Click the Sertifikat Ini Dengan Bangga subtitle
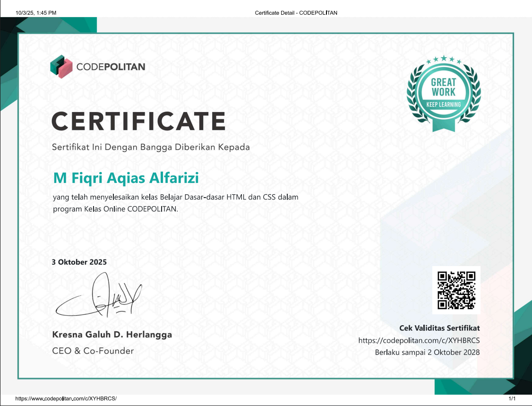The height and width of the screenshot is (406, 532). click(x=151, y=147)
